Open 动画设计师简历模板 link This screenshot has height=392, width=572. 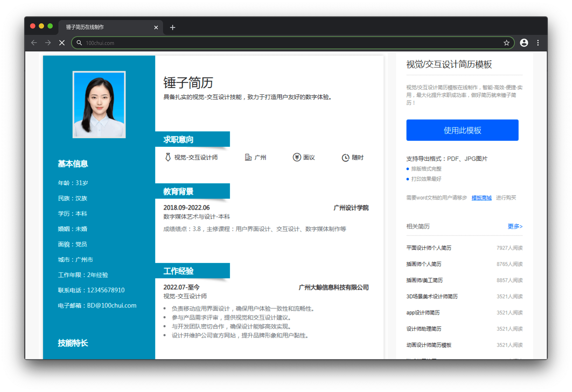(x=429, y=345)
